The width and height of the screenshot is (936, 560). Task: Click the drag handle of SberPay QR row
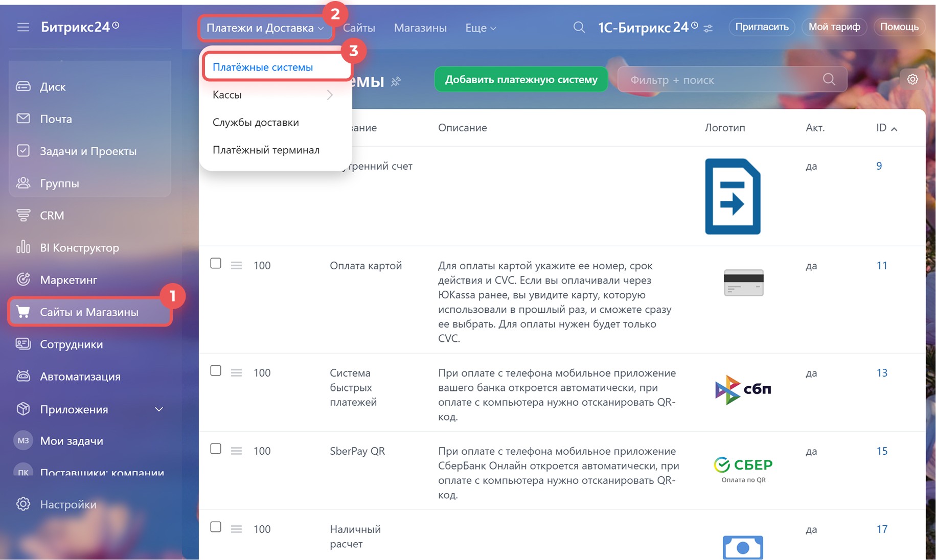(236, 451)
